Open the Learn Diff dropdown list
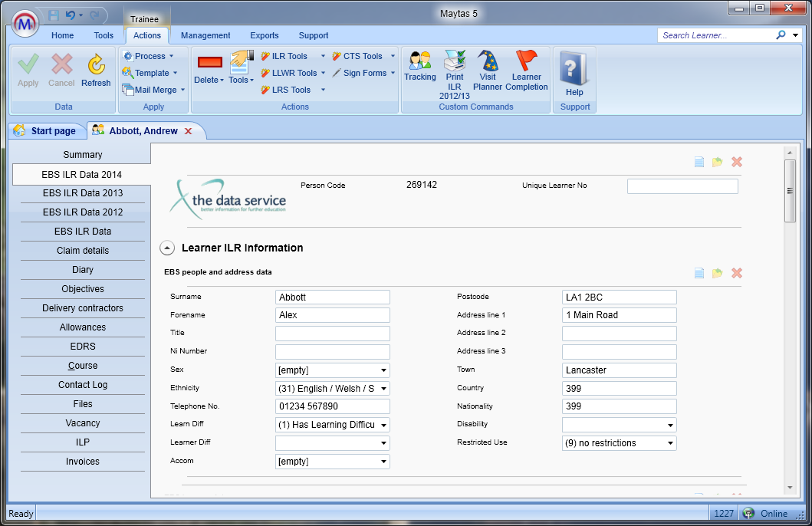 pyautogui.click(x=383, y=425)
